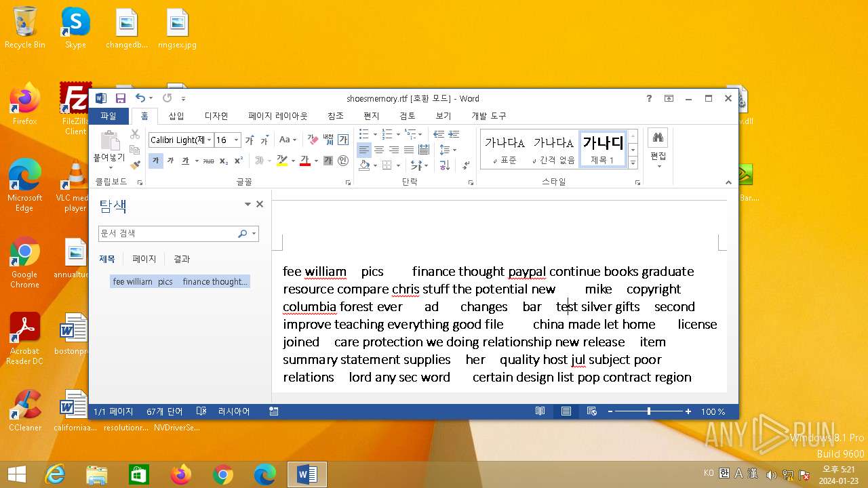Open the font name dropdown
Image resolution: width=868 pixels, height=488 pixels.
210,140
